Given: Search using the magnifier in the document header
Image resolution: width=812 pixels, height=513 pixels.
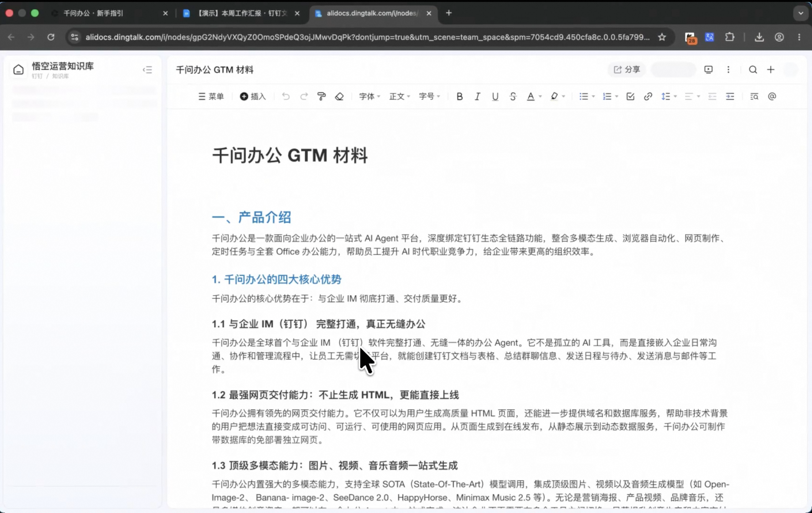Looking at the screenshot, I should pyautogui.click(x=753, y=70).
